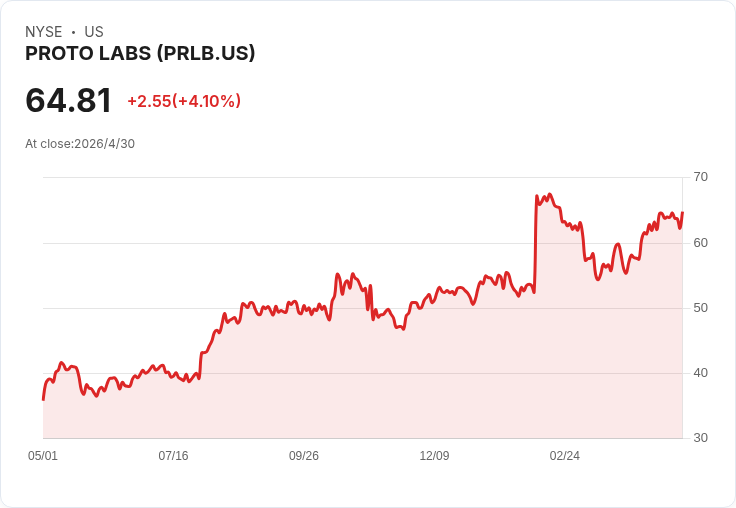This screenshot has height=508, width=736.
Task: Click the chart's highest peak near 67
Action: click(x=550, y=194)
